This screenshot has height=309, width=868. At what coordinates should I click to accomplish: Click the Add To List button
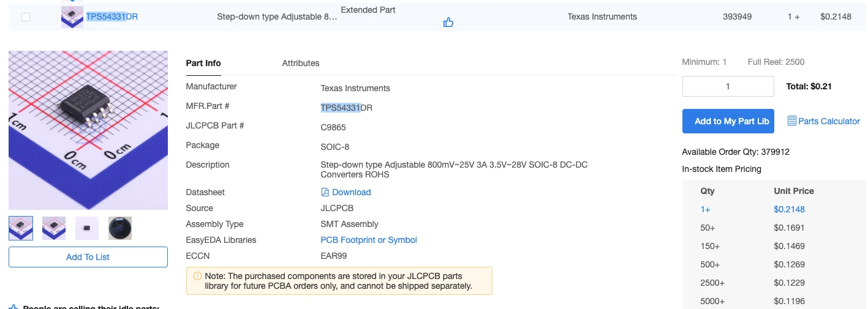[x=88, y=257]
